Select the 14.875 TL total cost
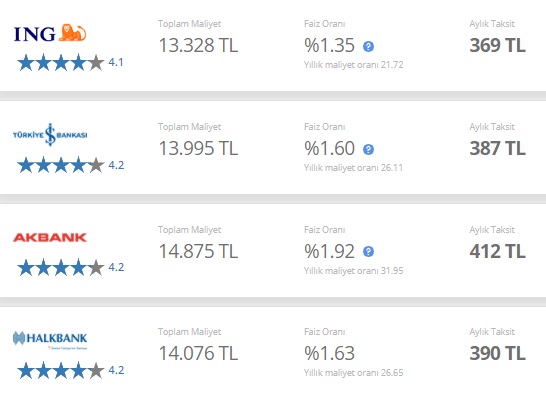Image resolution: width=546 pixels, height=397 pixels. coord(198,251)
